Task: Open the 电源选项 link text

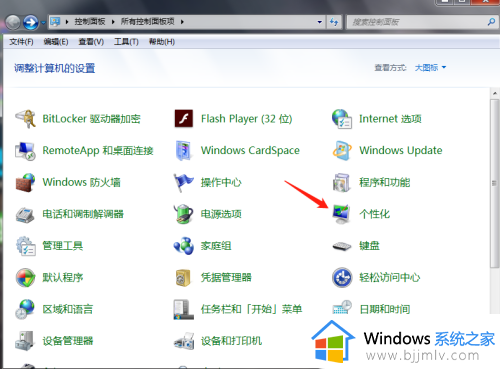Action: (221, 214)
